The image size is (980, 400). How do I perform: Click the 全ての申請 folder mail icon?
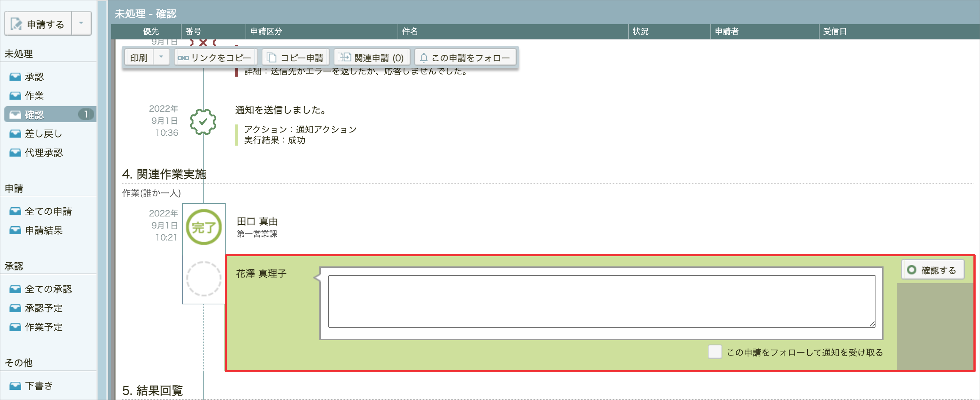(15, 211)
